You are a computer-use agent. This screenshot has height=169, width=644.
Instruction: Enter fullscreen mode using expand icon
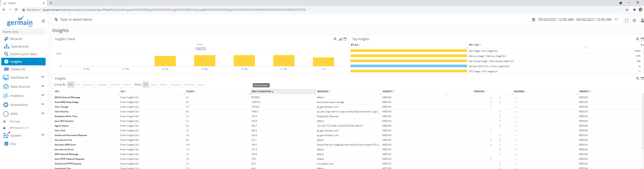coord(626,20)
